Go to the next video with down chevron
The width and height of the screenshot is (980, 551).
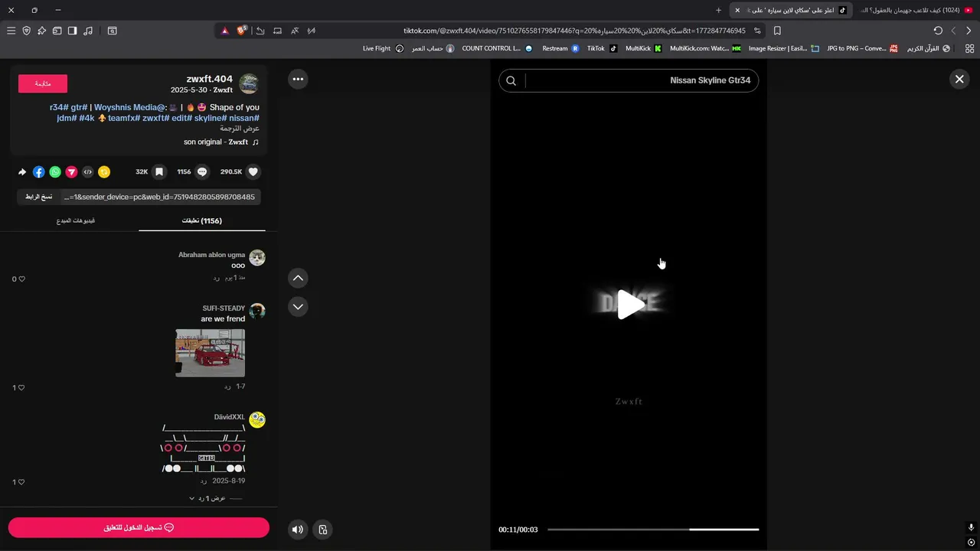point(298,307)
